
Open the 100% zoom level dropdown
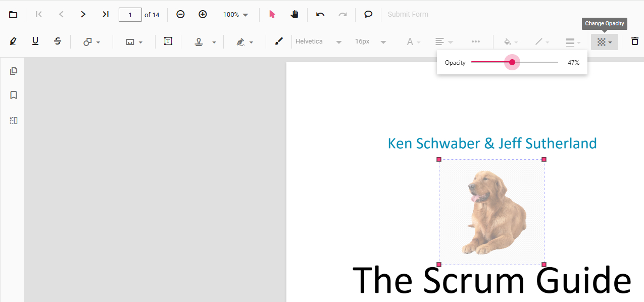(x=236, y=15)
